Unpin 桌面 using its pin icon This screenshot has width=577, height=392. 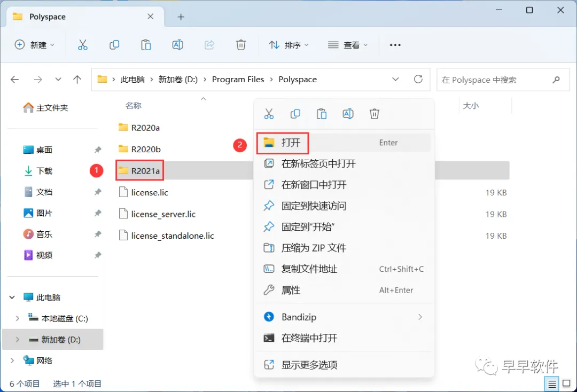(x=98, y=150)
